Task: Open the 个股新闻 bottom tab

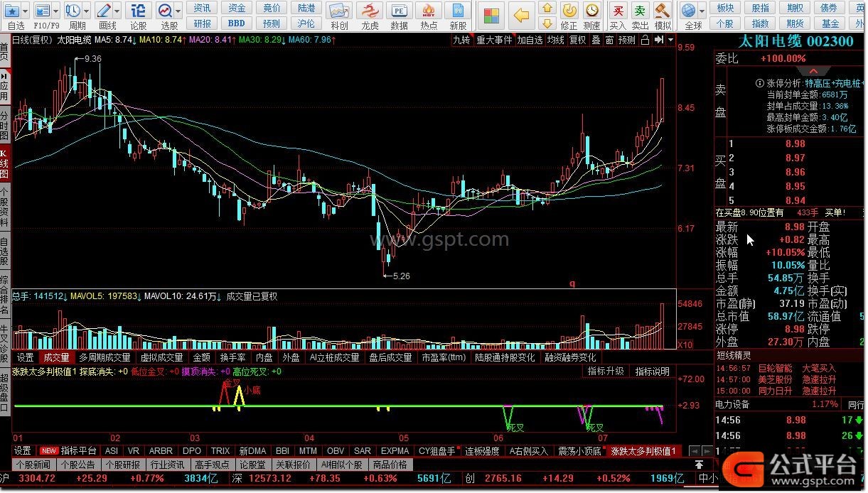Action: (x=33, y=465)
